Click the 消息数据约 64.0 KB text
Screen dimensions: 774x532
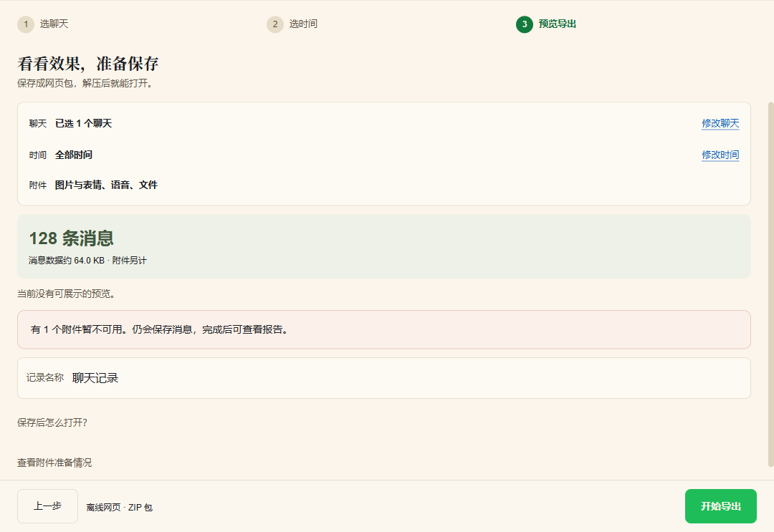(x=67, y=261)
